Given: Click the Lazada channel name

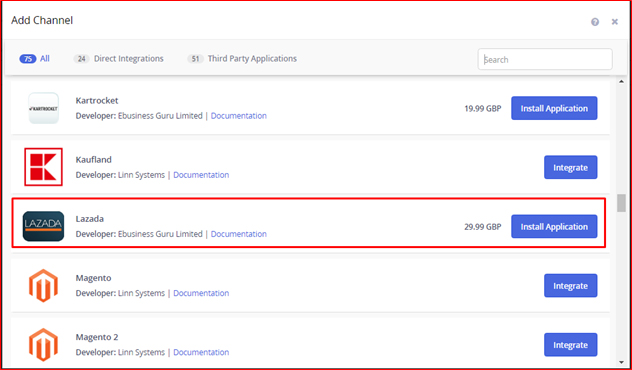Looking at the screenshot, I should pyautogui.click(x=89, y=219).
